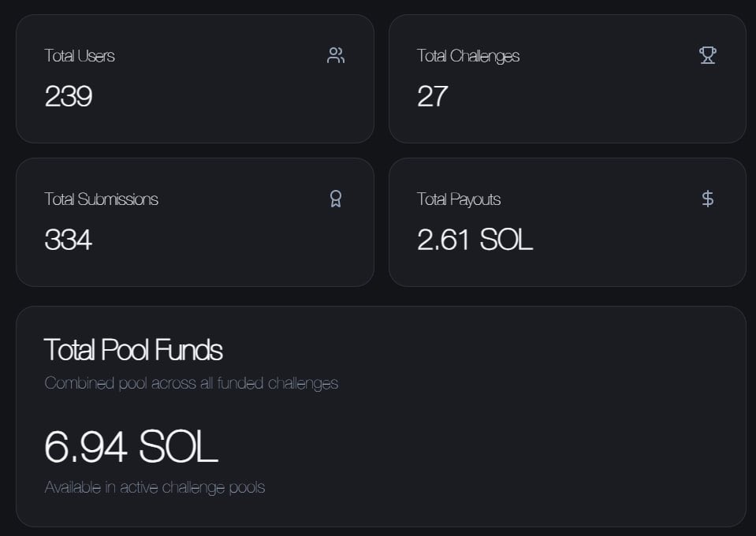The width and height of the screenshot is (756, 536).
Task: Click the 2.61 SOL payouts amount
Action: coord(475,240)
